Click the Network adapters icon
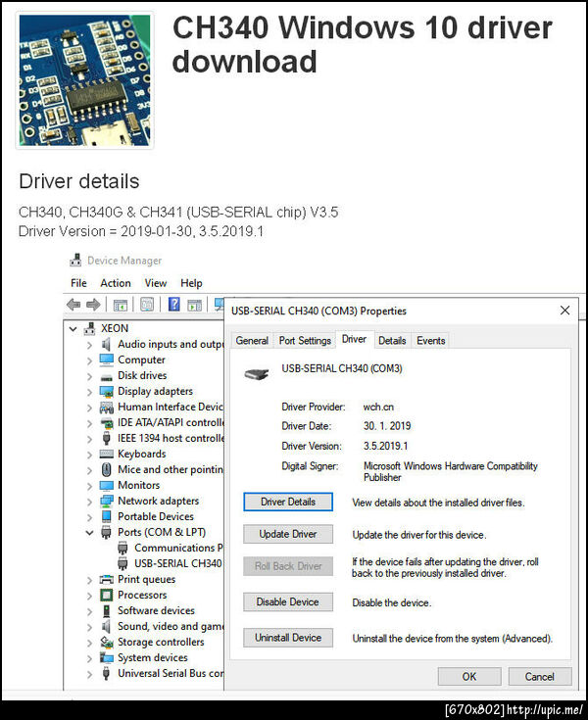588x720 pixels. click(107, 501)
